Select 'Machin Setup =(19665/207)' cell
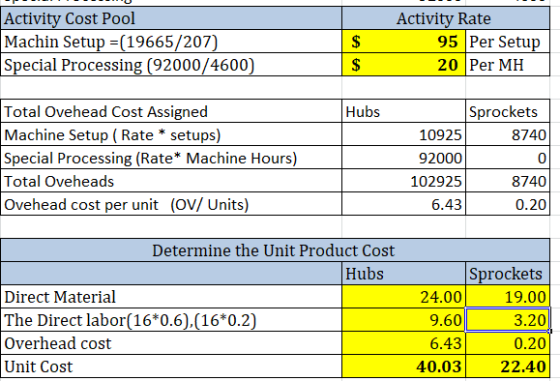The width and height of the screenshot is (560, 381). coord(171,41)
